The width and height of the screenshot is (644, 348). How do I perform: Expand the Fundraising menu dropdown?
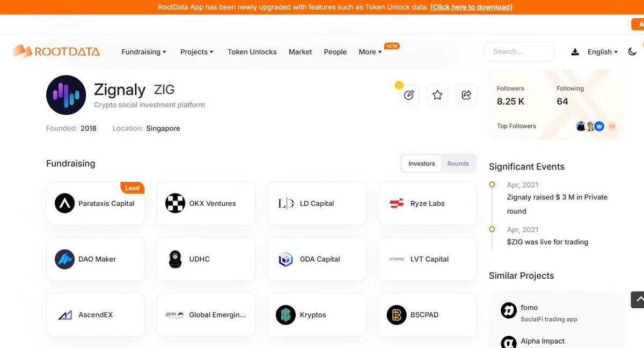(144, 52)
